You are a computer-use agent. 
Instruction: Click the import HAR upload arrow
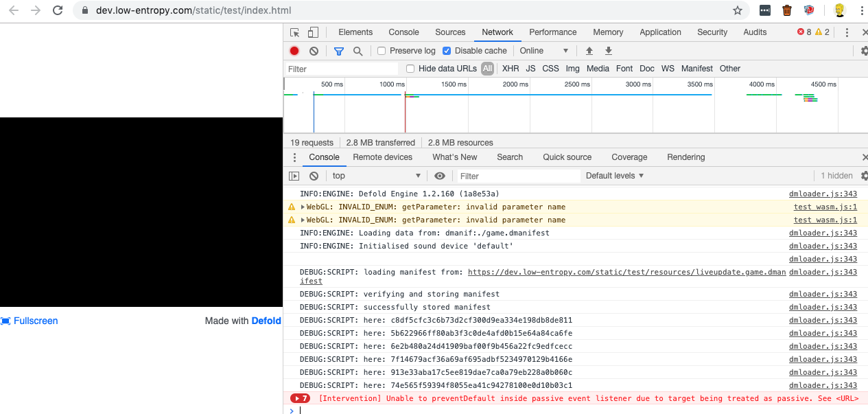(x=589, y=51)
